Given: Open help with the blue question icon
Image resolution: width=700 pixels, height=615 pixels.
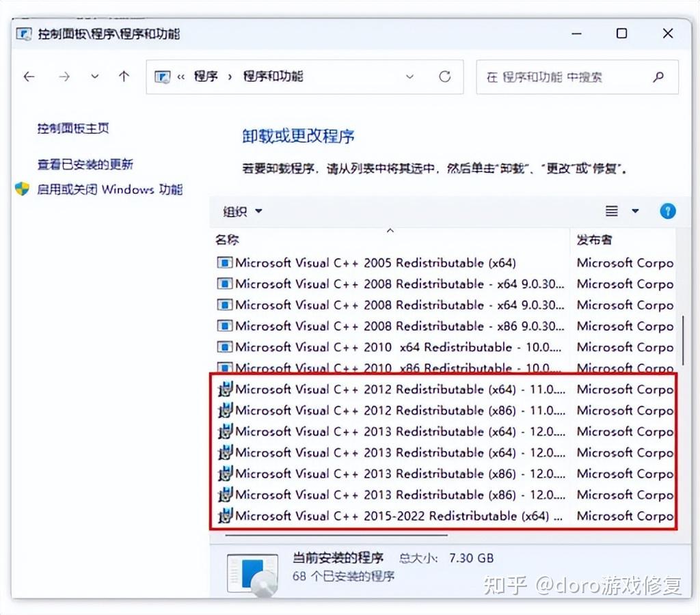Looking at the screenshot, I should click(667, 211).
